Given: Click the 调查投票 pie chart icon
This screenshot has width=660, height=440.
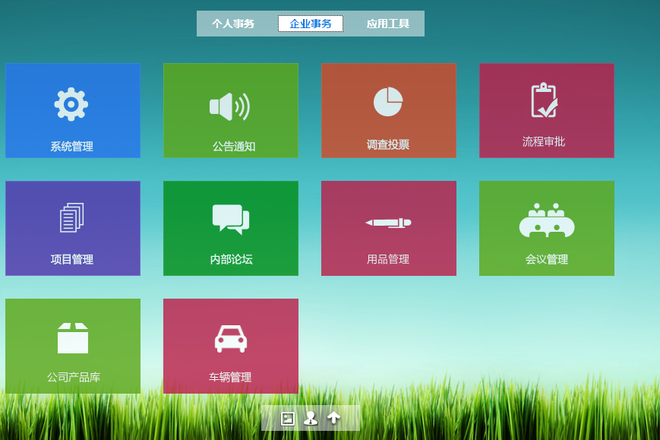Looking at the screenshot, I should coord(388,101).
